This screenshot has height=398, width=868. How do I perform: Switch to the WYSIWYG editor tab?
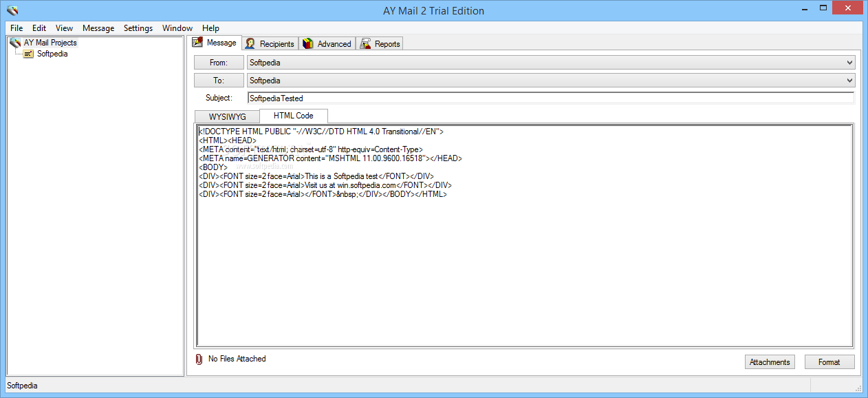click(x=227, y=116)
